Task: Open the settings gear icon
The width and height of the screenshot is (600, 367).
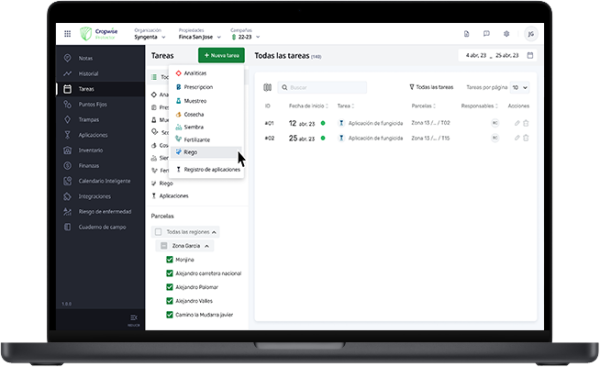Action: [506, 34]
